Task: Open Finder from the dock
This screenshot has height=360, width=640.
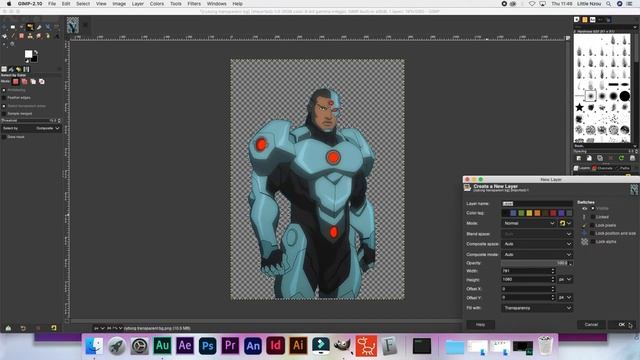Action: coord(94,346)
